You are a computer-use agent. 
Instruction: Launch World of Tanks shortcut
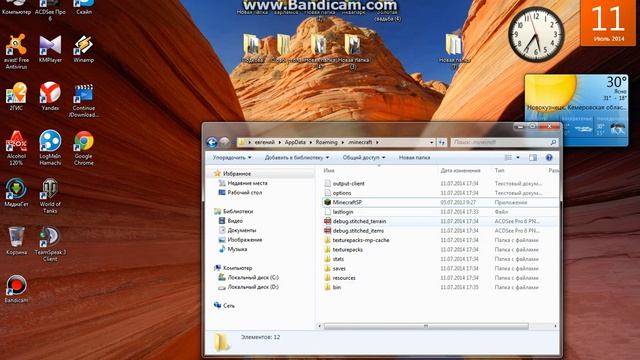(50, 196)
